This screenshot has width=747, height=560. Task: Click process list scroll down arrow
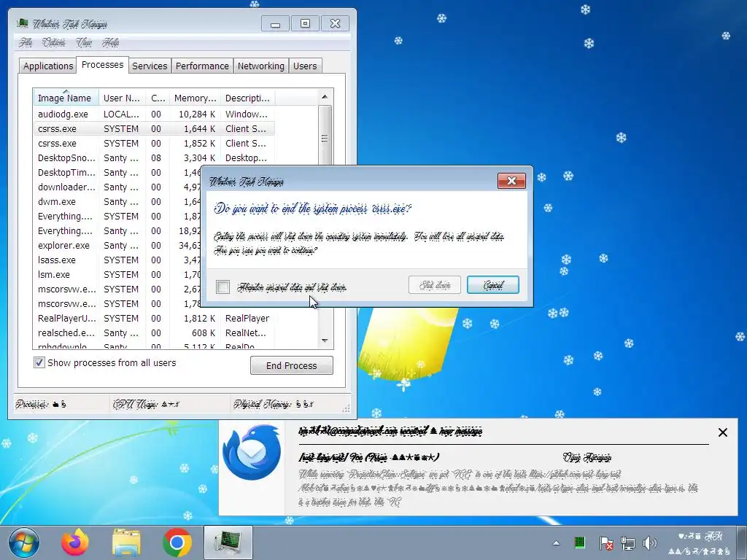(325, 341)
